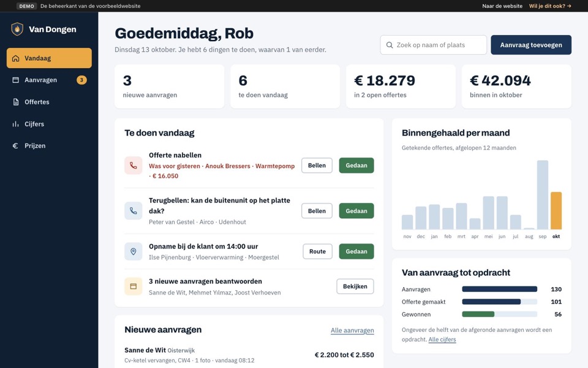588x368 pixels.
Task: Click the 'Van aanvraag tot opdracht' heading
Action: tap(456, 272)
